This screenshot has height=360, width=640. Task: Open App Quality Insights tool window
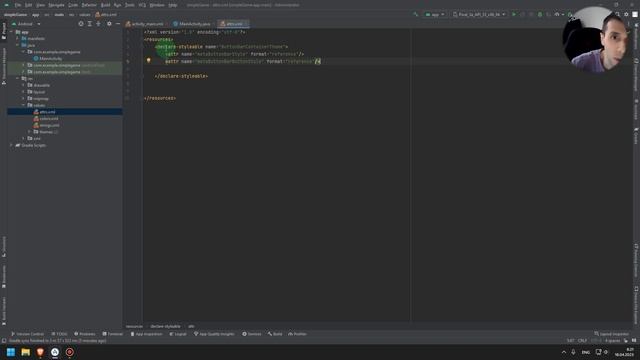[x=214, y=334]
